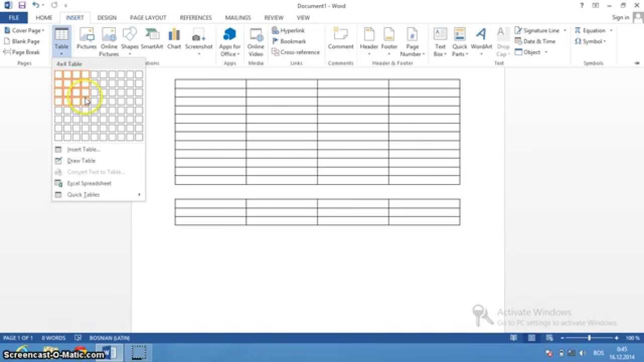This screenshot has width=644, height=362.
Task: Insert Date & Time
Action: [535, 41]
